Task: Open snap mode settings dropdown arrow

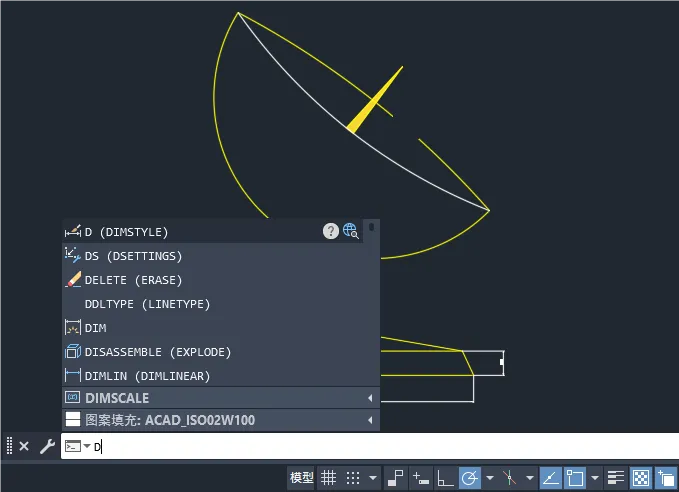Action: pos(373,478)
